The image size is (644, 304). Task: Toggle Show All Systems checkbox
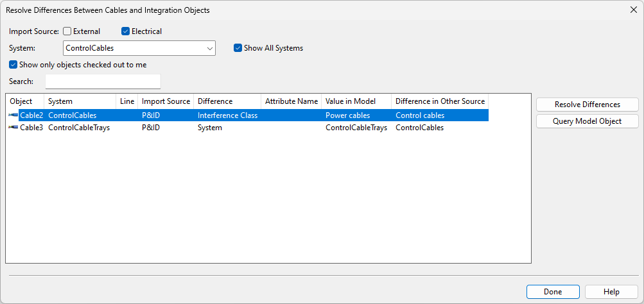[238, 48]
